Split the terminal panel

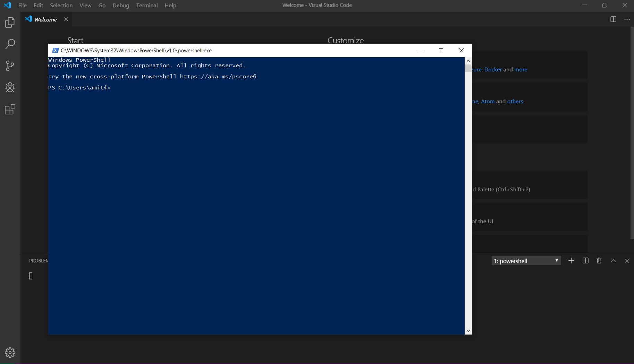[585, 261]
